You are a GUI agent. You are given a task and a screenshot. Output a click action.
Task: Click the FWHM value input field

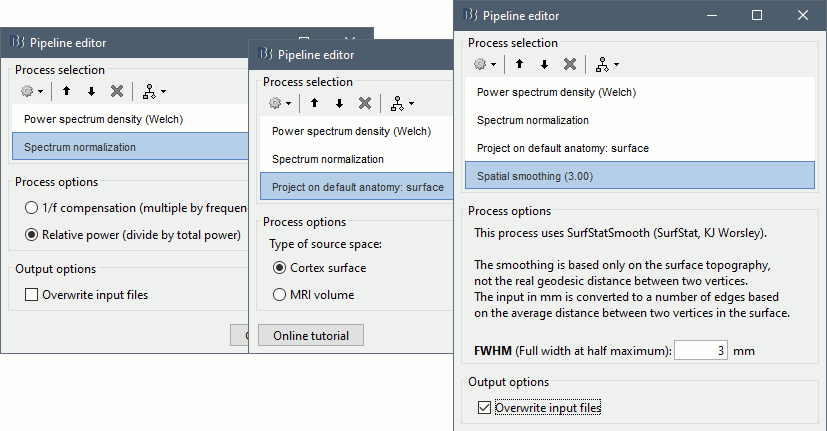click(700, 351)
